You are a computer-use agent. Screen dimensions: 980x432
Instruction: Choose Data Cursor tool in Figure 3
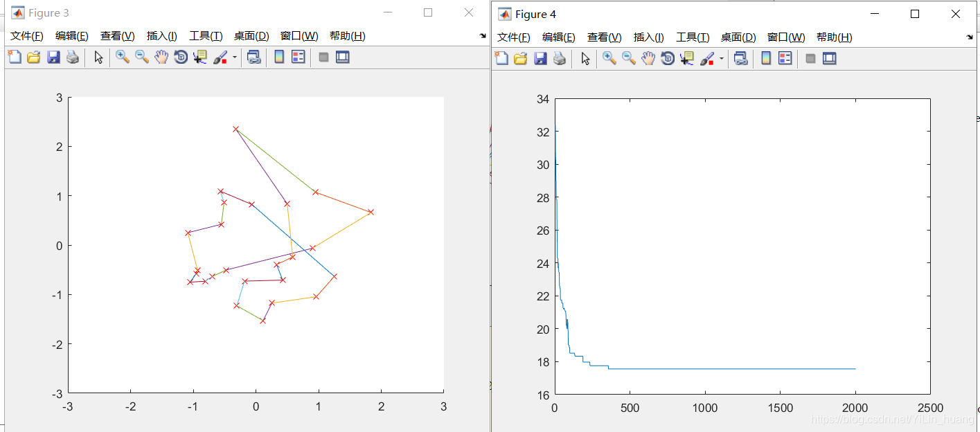coord(200,57)
